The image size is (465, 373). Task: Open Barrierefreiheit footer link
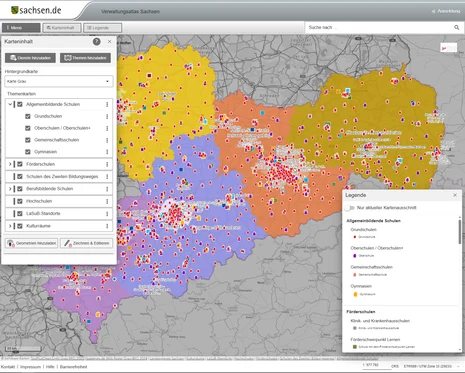[x=74, y=367]
